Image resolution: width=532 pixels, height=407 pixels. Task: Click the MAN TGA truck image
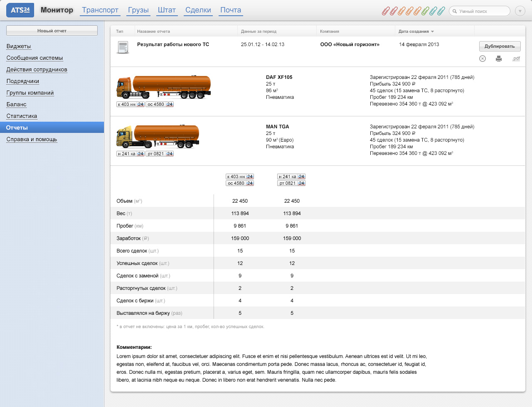(x=158, y=137)
